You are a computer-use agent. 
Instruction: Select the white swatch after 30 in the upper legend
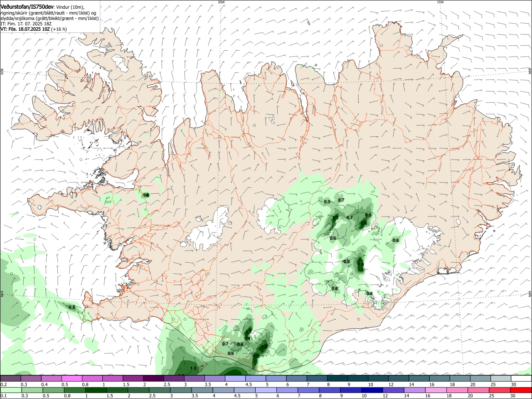521,378
